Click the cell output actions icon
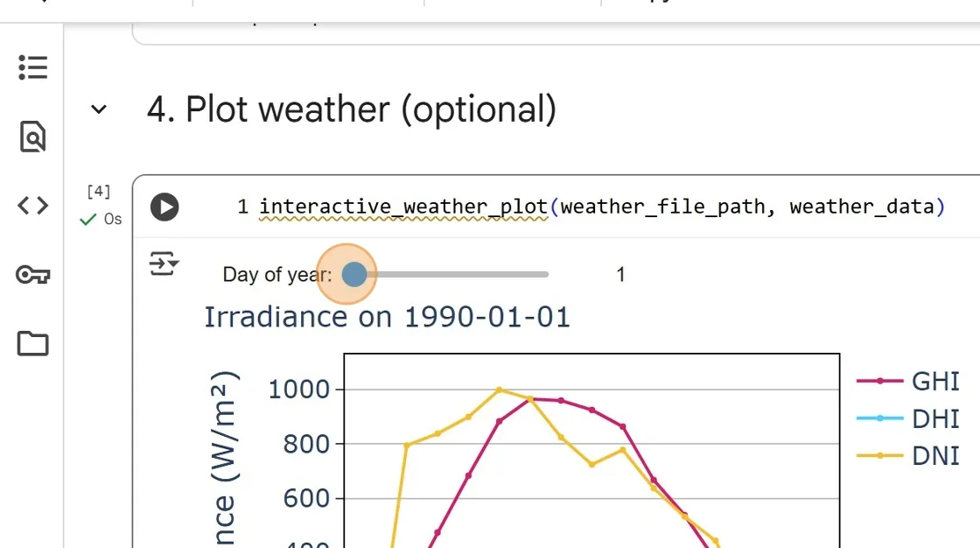 [164, 263]
